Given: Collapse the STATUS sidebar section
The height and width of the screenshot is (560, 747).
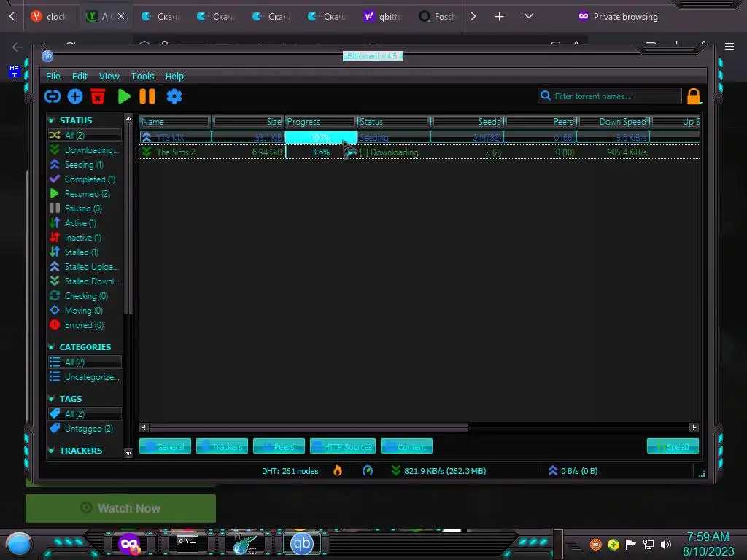Looking at the screenshot, I should tap(52, 120).
